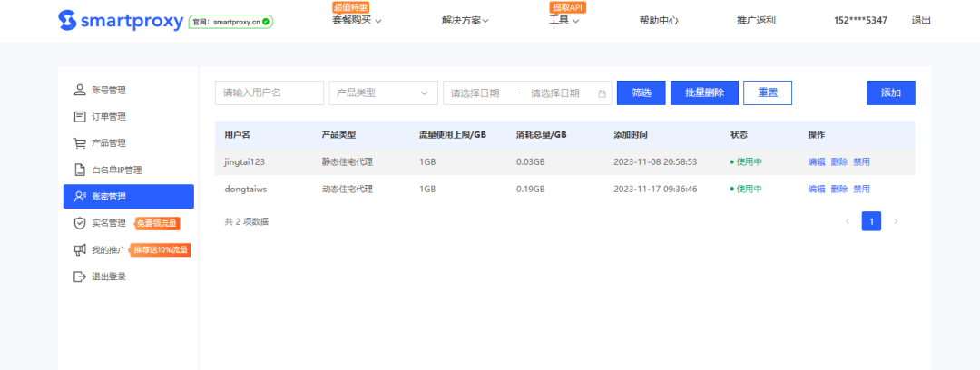Click timestamp 2023-11-08 20:58:53
980x370 pixels.
point(655,161)
